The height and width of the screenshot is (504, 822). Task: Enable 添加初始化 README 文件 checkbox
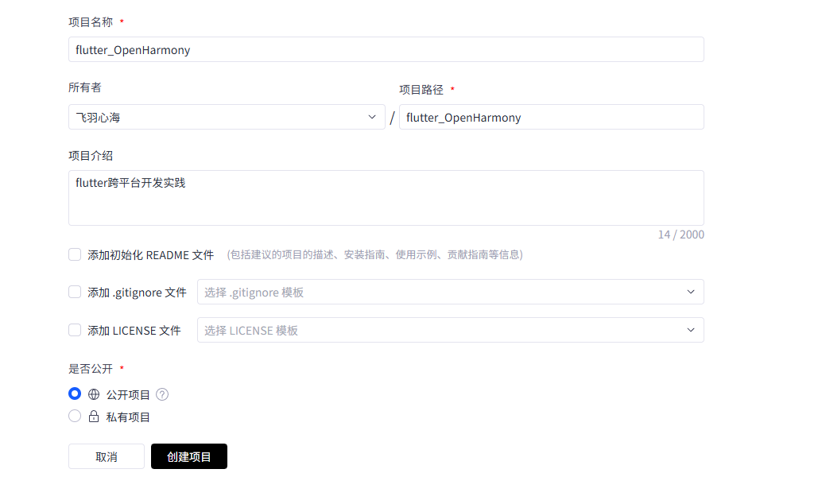pos(75,254)
